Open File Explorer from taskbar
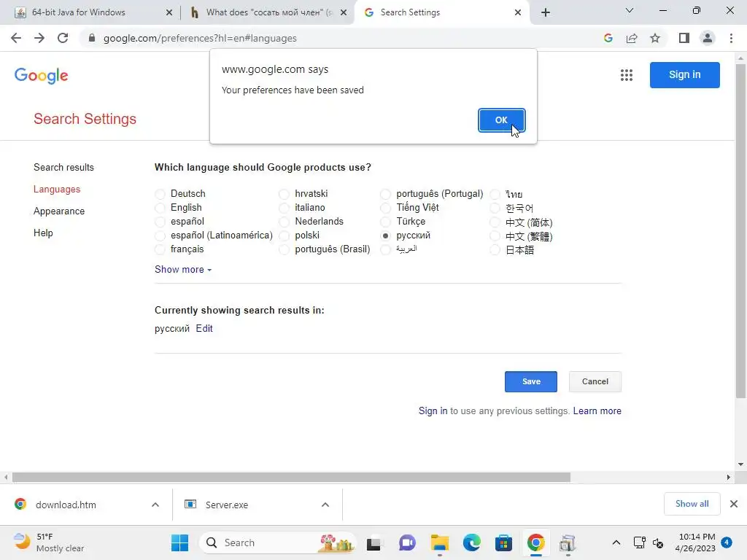The width and height of the screenshot is (747, 560). [x=440, y=542]
